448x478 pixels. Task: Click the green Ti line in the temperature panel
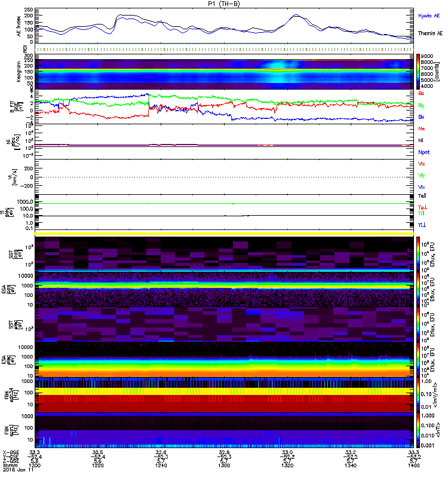(224, 203)
